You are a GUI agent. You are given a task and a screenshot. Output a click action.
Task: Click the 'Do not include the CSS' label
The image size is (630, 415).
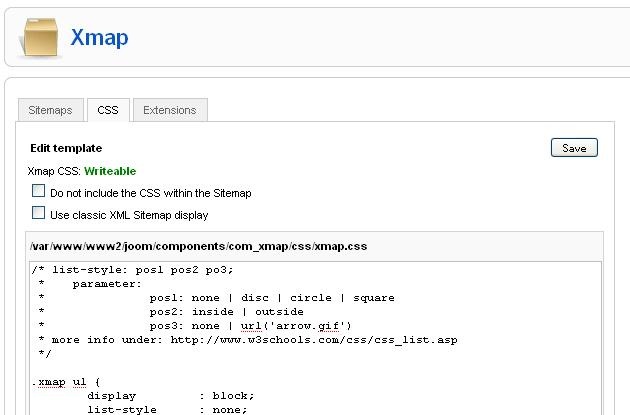150,192
